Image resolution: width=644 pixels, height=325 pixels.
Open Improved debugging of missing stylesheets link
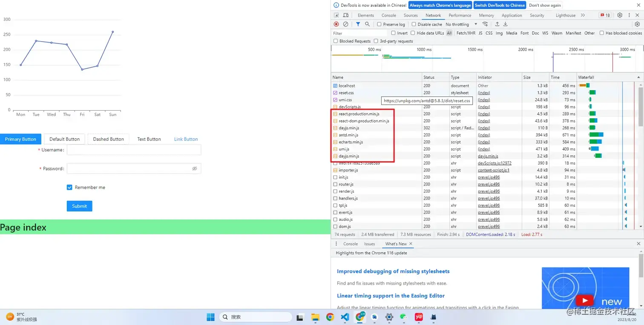[x=393, y=271]
